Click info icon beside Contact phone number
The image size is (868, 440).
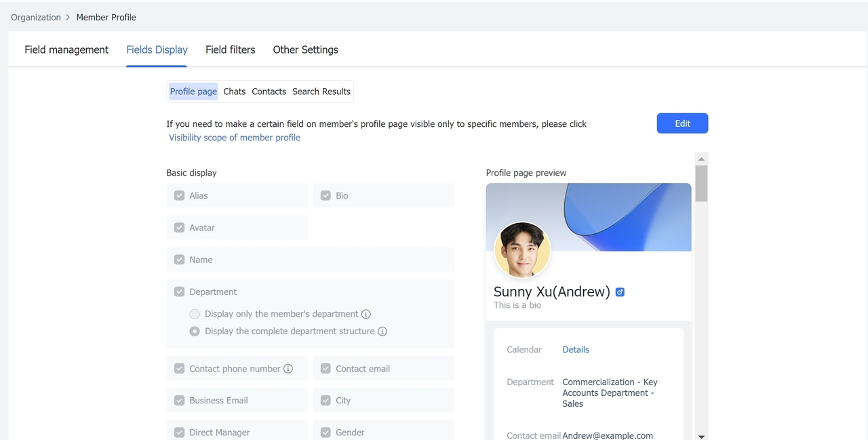[288, 369]
